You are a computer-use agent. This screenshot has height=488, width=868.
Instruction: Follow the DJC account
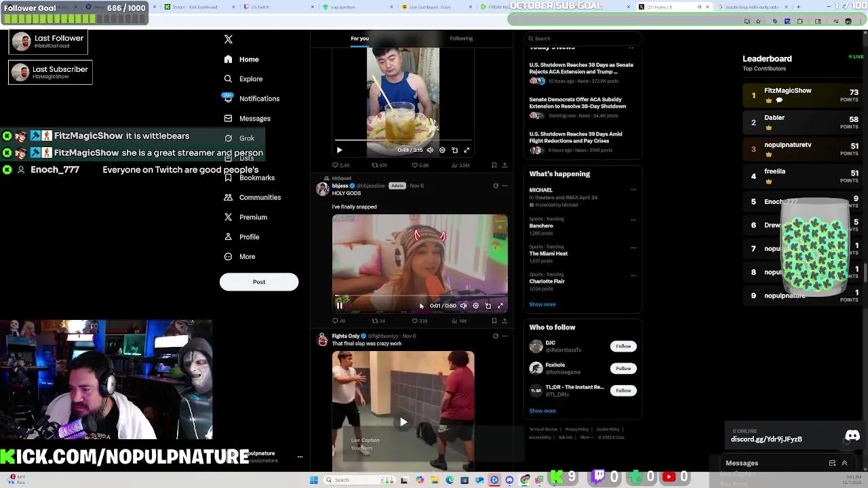(x=623, y=346)
